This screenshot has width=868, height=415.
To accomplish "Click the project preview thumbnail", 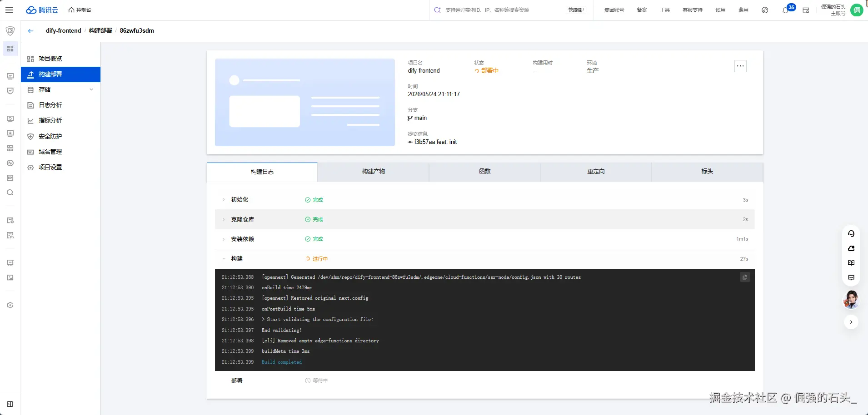I will pos(304,102).
